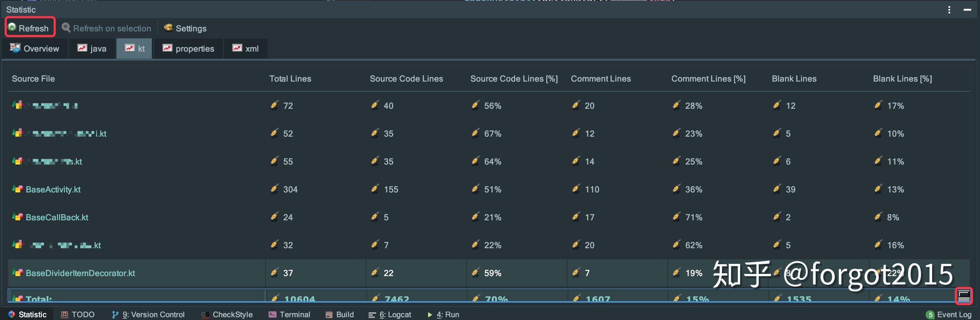Open the CheckStyle tool window

(227, 314)
